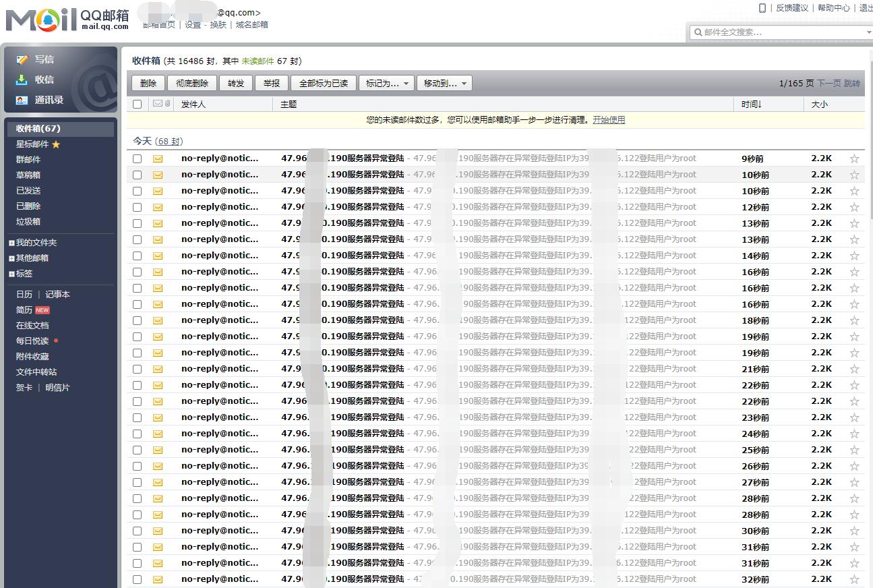Click the 全部标为已读 button
873x588 pixels.
[324, 83]
